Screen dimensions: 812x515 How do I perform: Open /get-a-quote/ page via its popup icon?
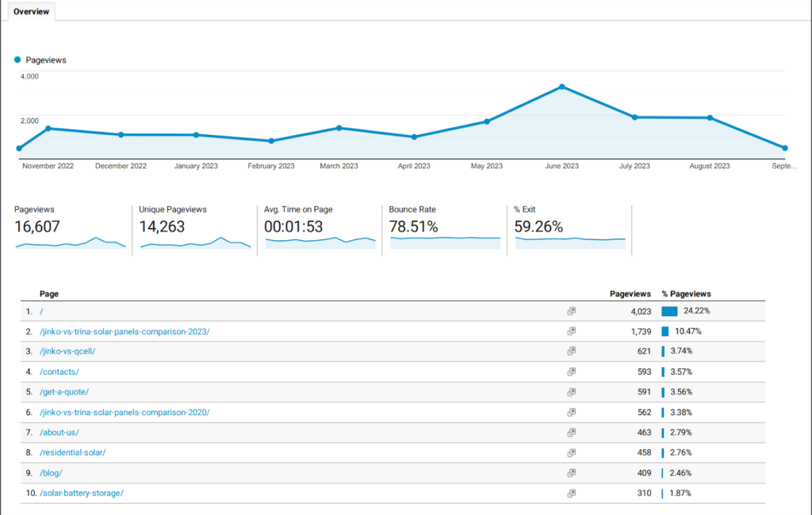pos(571,392)
